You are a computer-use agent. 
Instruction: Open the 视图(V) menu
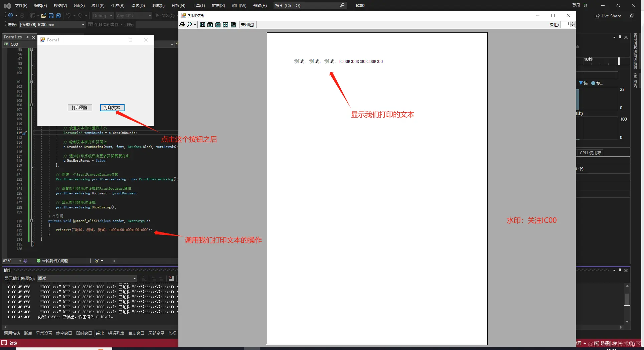[60, 6]
